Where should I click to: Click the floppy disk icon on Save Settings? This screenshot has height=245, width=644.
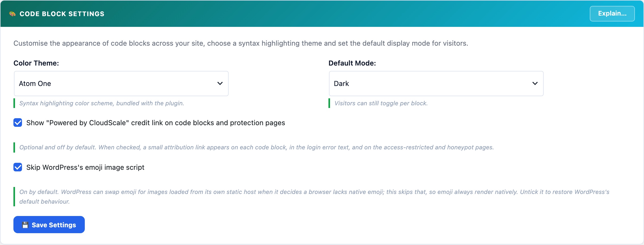[x=25, y=225]
